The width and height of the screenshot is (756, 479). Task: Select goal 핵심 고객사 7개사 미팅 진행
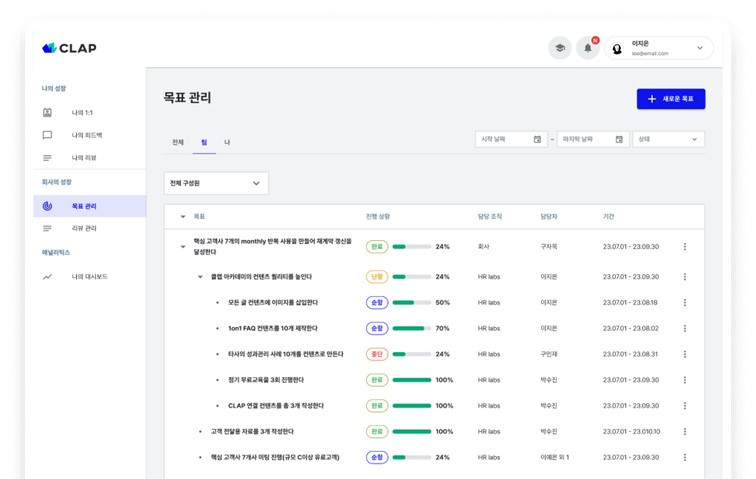275,457
